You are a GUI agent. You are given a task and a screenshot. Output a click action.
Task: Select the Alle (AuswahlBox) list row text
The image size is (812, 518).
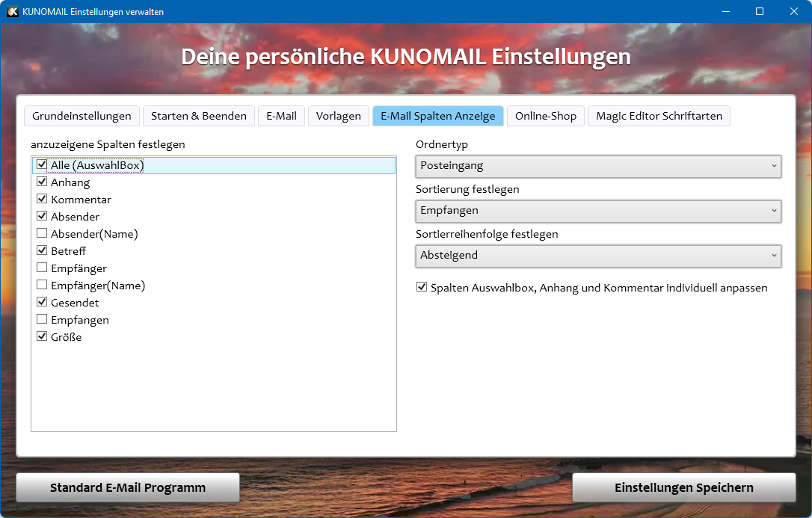(x=97, y=166)
